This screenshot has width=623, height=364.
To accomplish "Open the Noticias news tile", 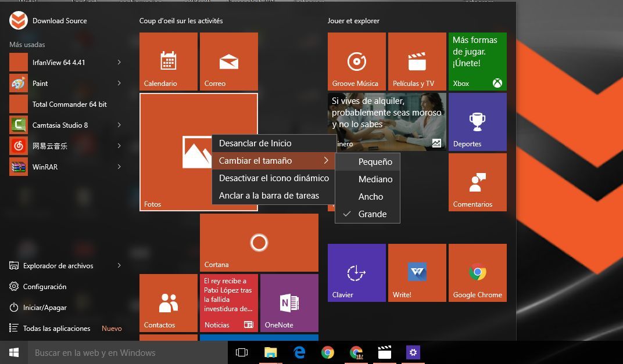I will point(229,303).
